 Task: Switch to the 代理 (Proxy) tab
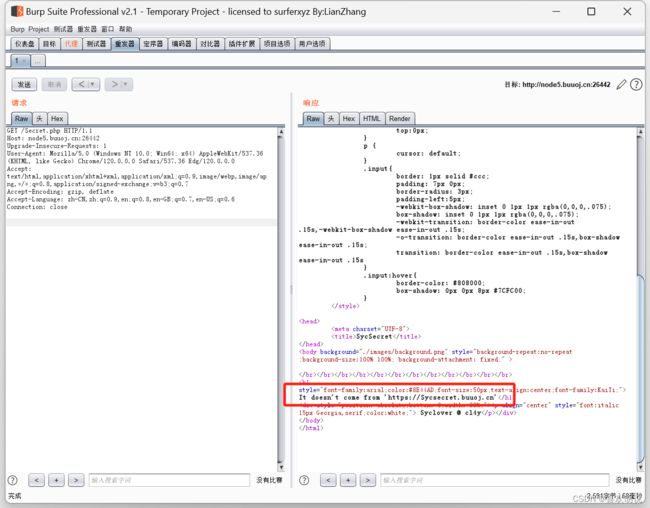(71, 44)
